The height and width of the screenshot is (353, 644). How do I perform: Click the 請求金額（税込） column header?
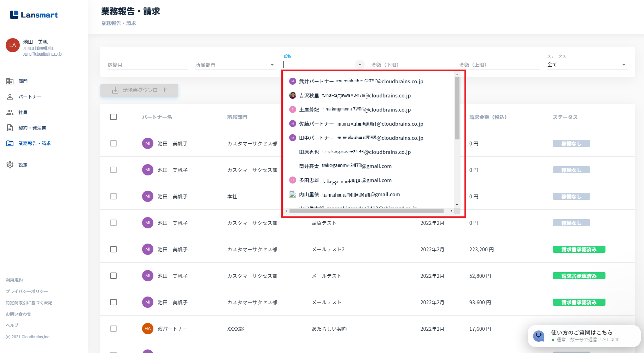click(x=488, y=117)
